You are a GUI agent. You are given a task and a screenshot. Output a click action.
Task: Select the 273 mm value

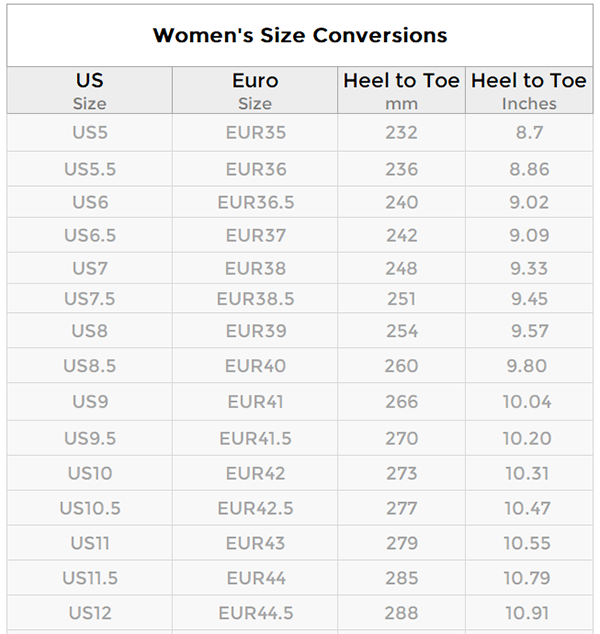[401, 473]
